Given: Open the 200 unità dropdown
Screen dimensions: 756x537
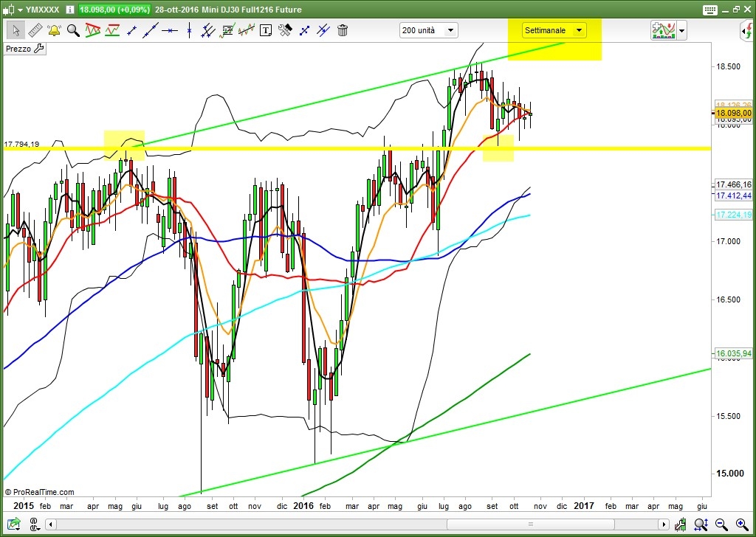Looking at the screenshot, I should pyautogui.click(x=429, y=30).
